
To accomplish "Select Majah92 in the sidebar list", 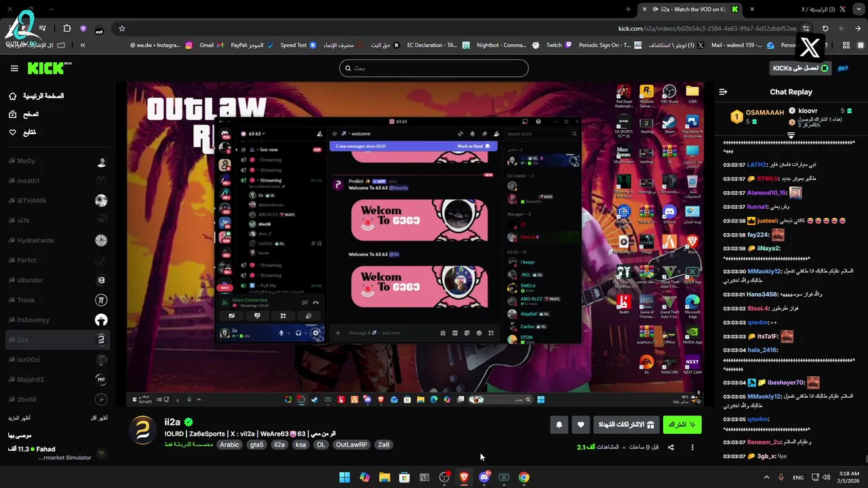I will (57, 380).
